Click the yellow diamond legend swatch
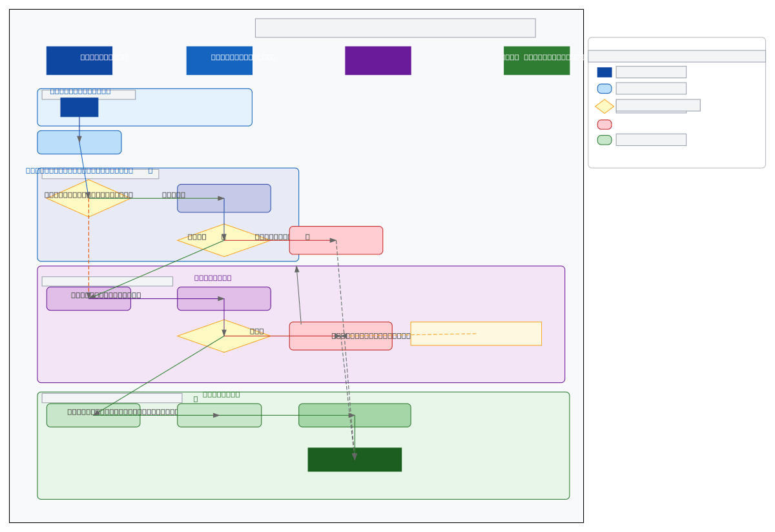The width and height of the screenshot is (775, 532). coord(604,107)
